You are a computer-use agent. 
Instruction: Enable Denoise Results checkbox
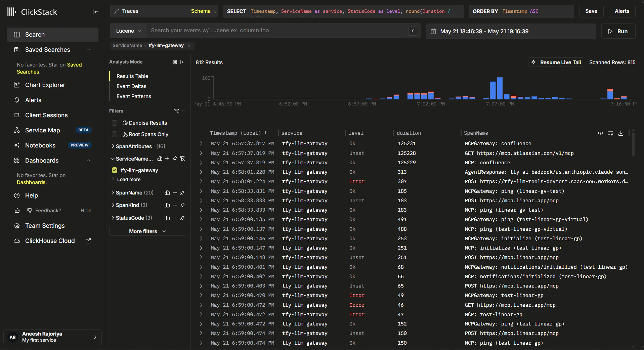pos(115,123)
